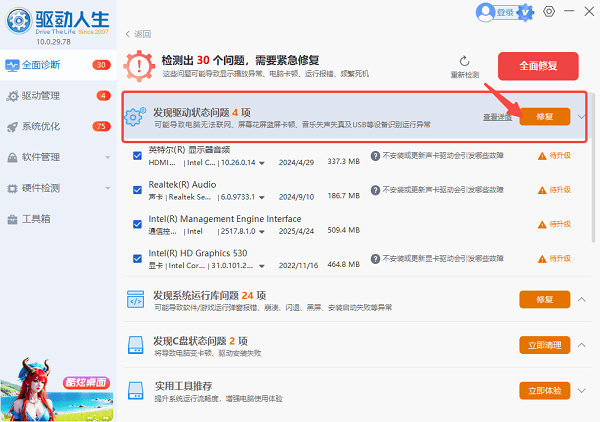
Task: Go back using the 返回 link
Action: point(139,34)
